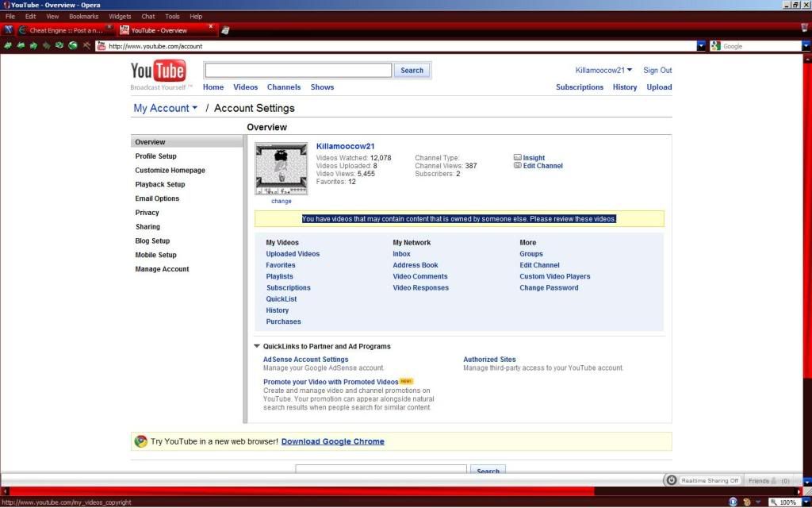Click the channel avatar thumbnail
Screen dimensions: 812x508
[281, 168]
